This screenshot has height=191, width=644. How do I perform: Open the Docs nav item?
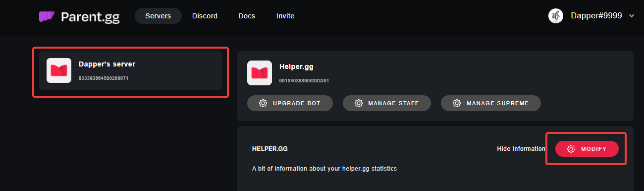click(x=247, y=16)
